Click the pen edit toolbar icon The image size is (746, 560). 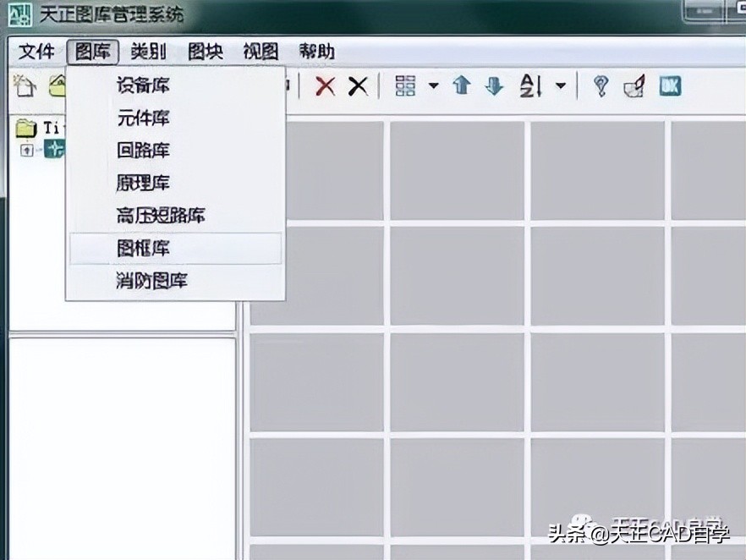[x=636, y=85]
